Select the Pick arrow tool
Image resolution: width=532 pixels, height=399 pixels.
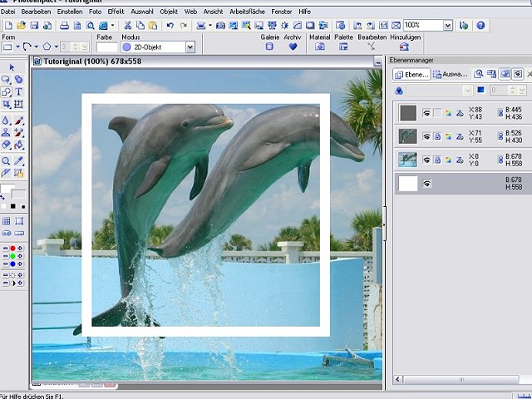12,67
